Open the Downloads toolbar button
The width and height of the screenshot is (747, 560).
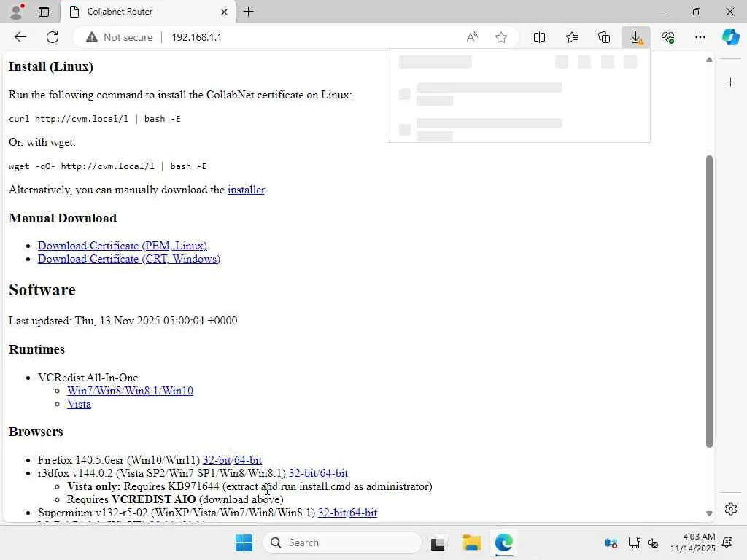point(636,37)
